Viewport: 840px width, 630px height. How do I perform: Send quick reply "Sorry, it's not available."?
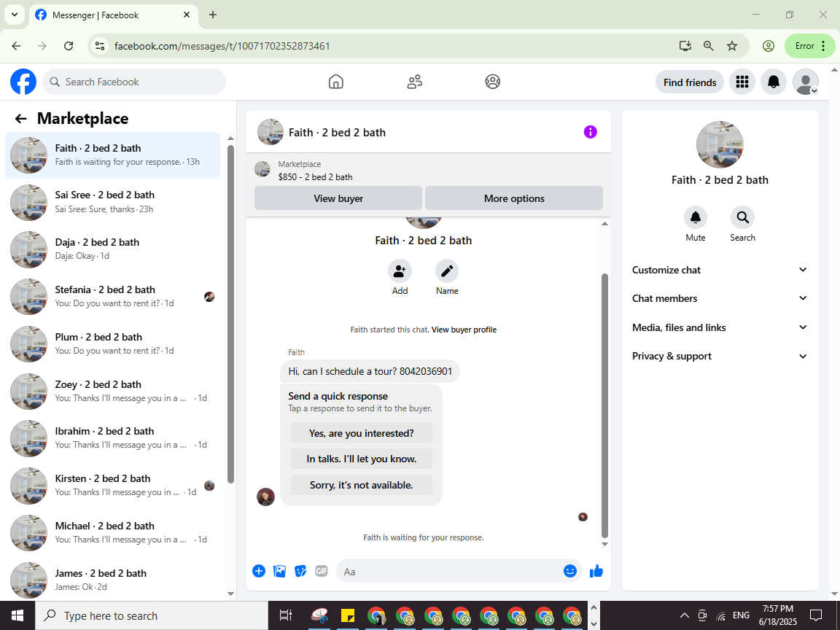pos(361,485)
